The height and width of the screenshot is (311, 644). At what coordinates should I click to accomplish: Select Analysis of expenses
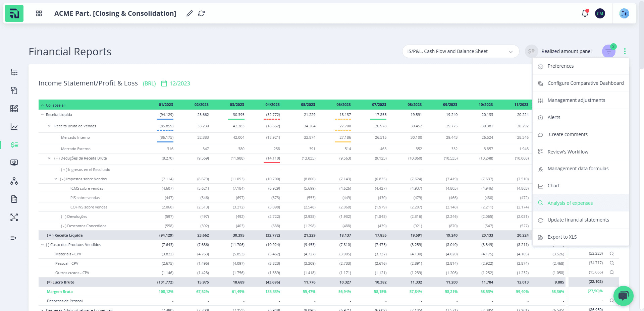tap(581, 203)
